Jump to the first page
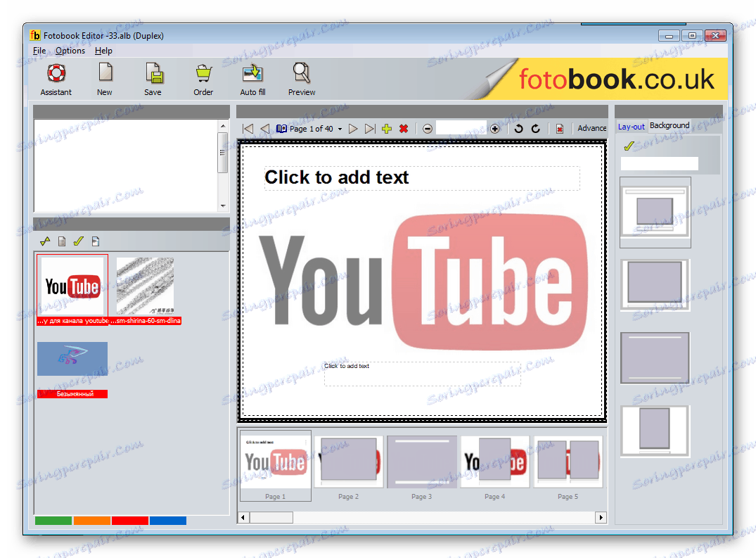This screenshot has height=558, width=756. (248, 129)
